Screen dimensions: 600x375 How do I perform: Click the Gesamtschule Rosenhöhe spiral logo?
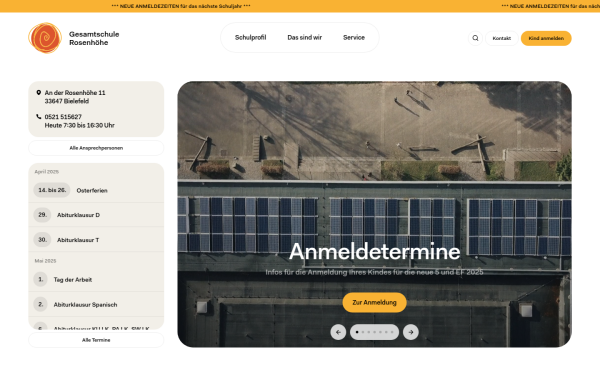click(x=45, y=38)
